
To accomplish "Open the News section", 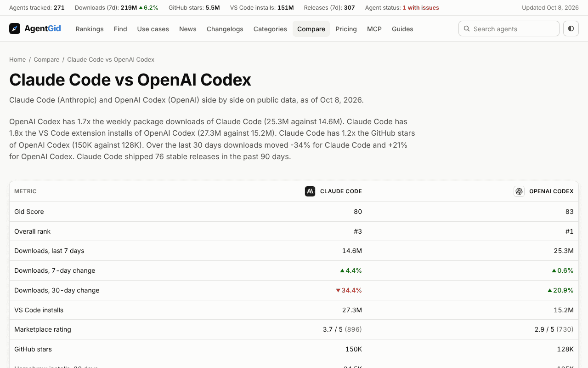I will (188, 29).
